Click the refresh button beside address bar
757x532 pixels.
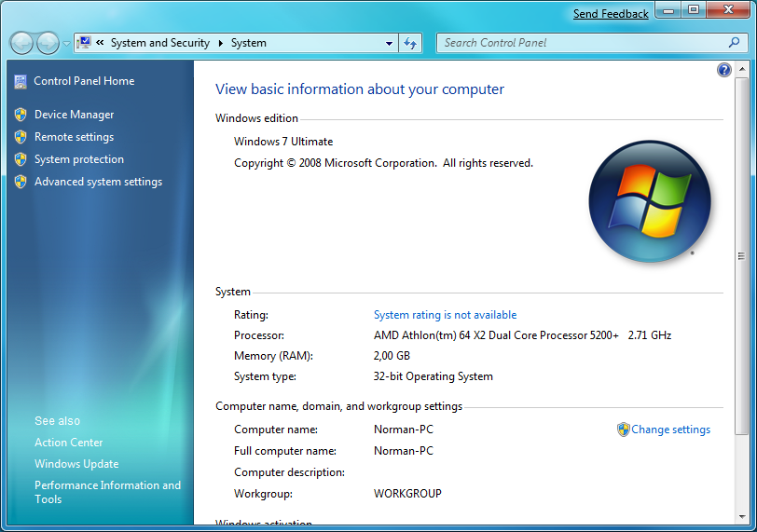410,43
